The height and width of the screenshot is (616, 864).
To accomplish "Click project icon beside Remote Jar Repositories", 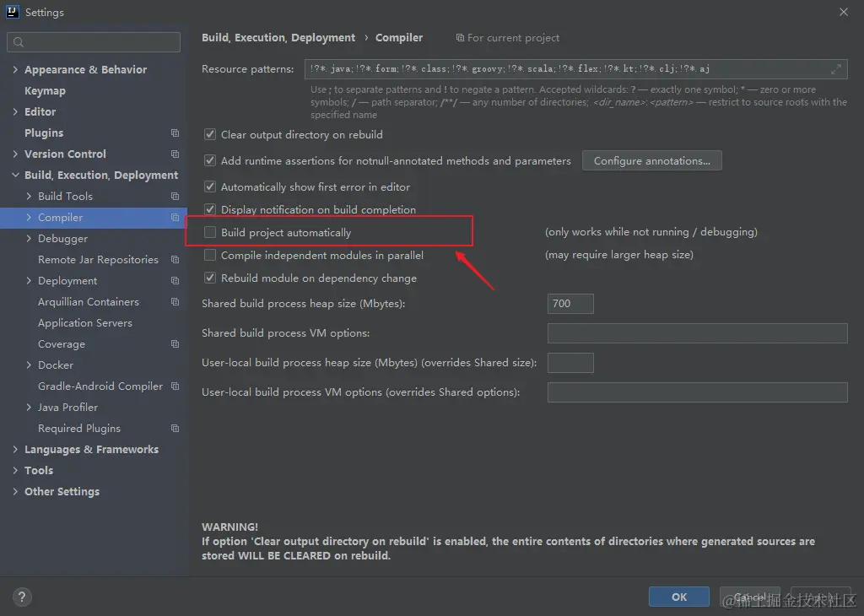I will point(175,260).
